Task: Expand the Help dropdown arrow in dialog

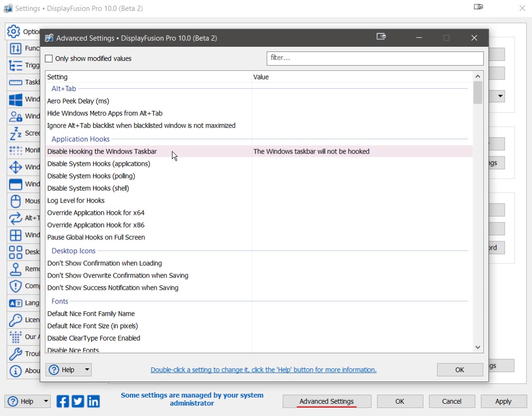Action: point(87,370)
